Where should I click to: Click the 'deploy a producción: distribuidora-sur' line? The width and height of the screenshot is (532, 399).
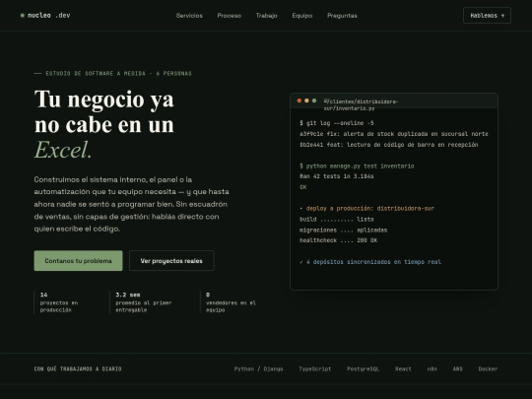pyautogui.click(x=367, y=208)
